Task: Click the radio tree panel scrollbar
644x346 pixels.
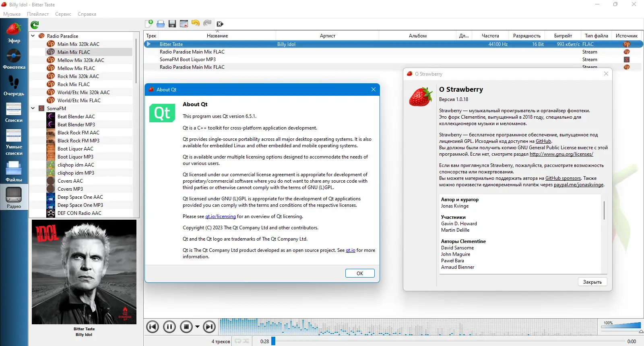Action: pyautogui.click(x=136, y=60)
